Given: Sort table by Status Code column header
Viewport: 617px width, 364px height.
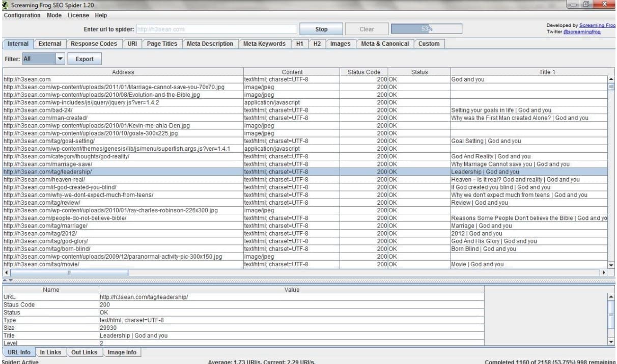Looking at the screenshot, I should click(363, 72).
